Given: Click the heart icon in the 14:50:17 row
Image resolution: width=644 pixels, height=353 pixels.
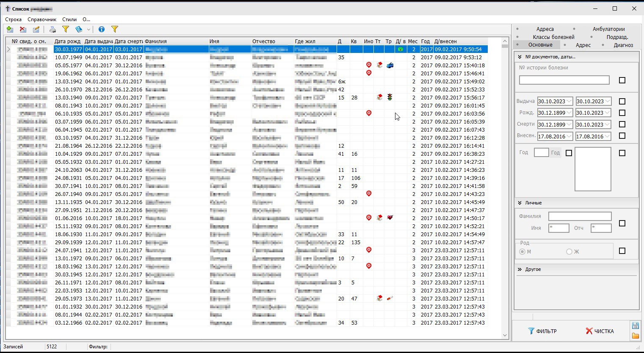Looking at the screenshot, I should tap(390, 218).
